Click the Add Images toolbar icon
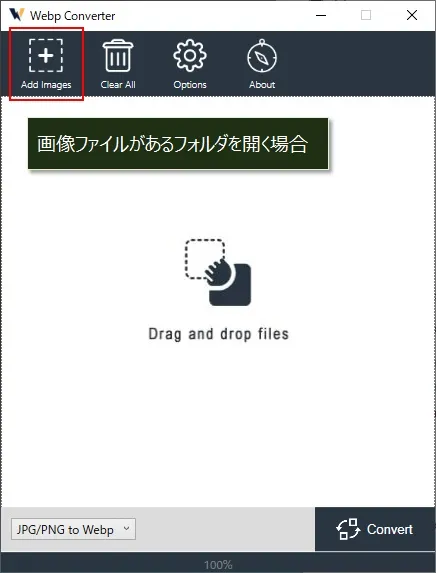This screenshot has height=573, width=436. (x=46, y=56)
